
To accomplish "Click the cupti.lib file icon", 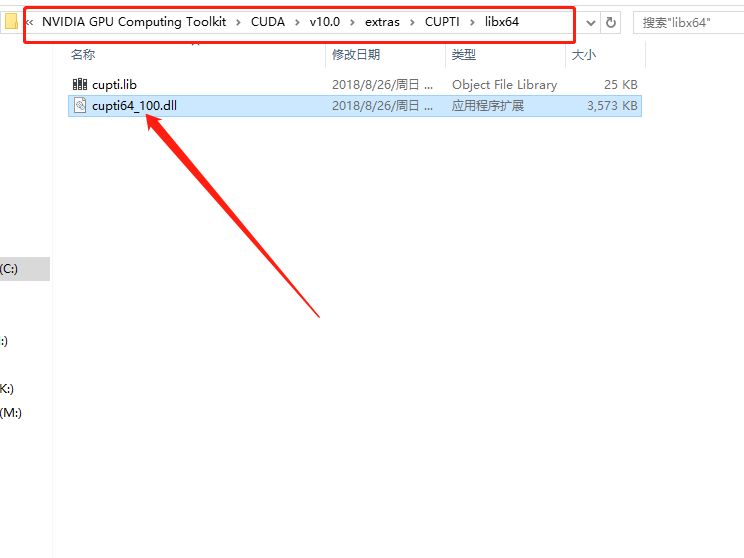I will coord(80,85).
